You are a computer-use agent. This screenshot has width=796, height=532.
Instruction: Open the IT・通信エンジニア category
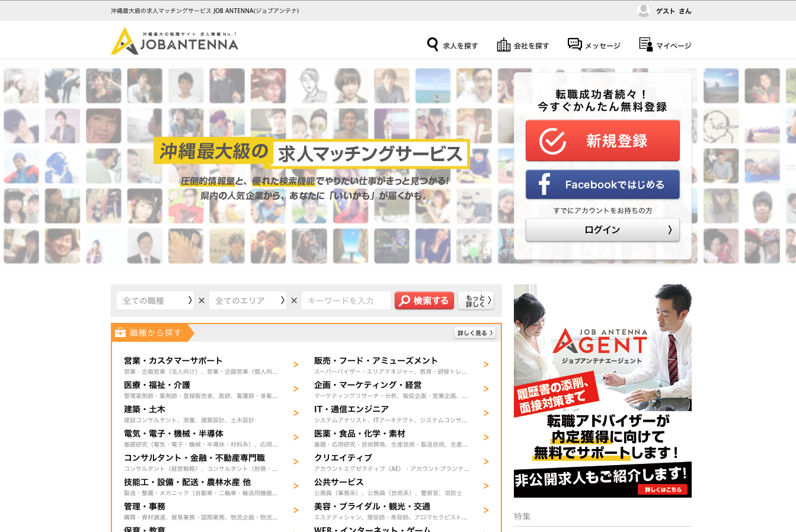(x=351, y=409)
